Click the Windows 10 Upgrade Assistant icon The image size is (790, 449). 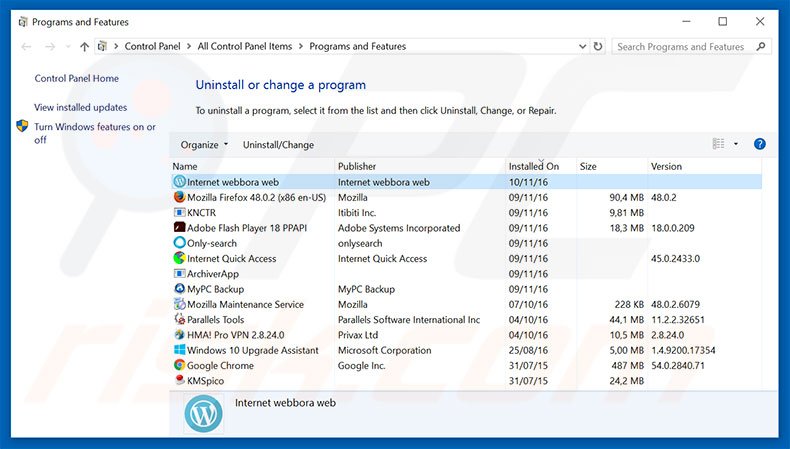[x=179, y=349]
